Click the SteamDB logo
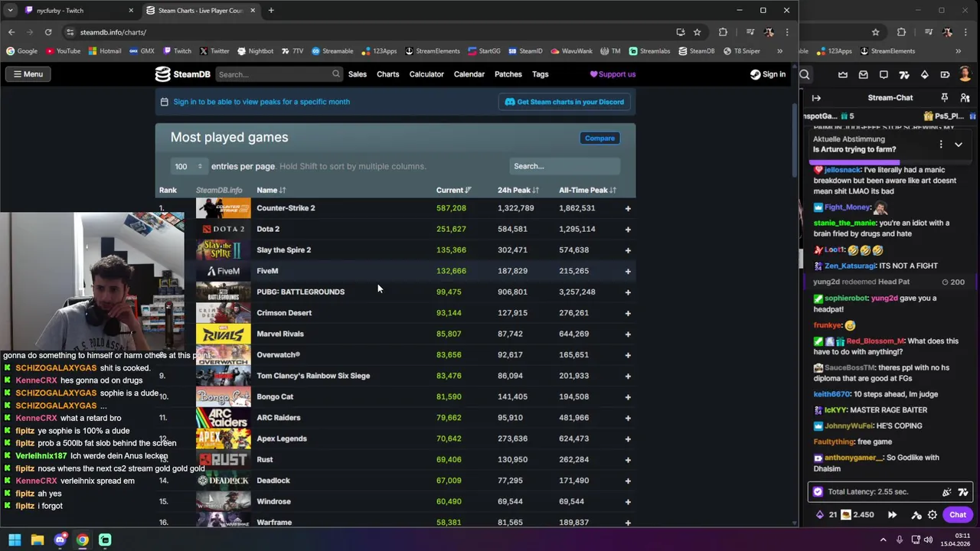This screenshot has height=551, width=980. pyautogui.click(x=182, y=74)
